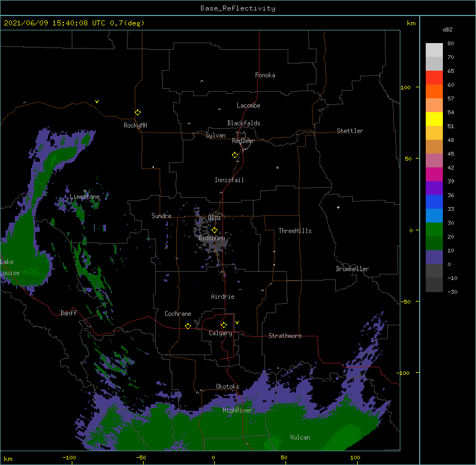Click the yellow diamond marker south of RedDeer
Viewport: 476px width, 465px height.
pyautogui.click(x=235, y=155)
